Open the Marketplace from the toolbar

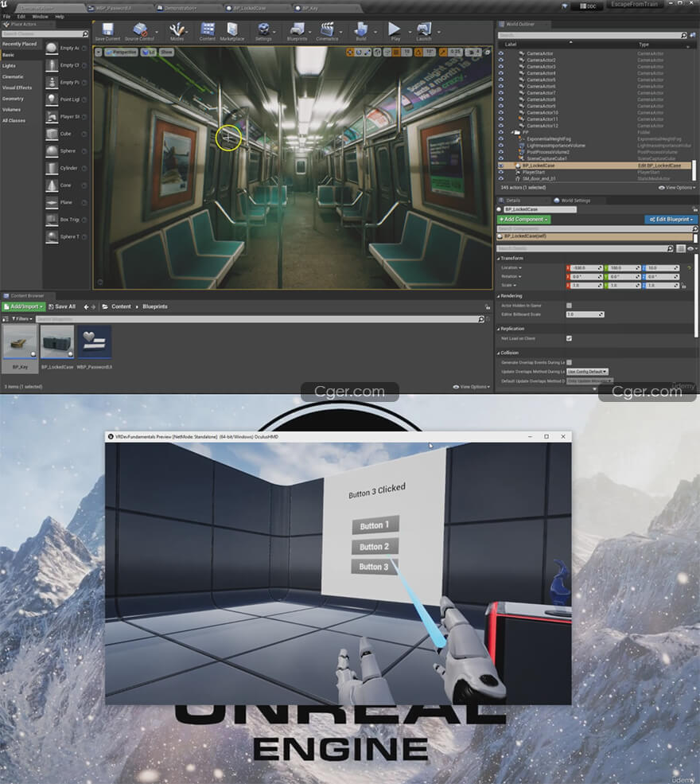(x=232, y=30)
